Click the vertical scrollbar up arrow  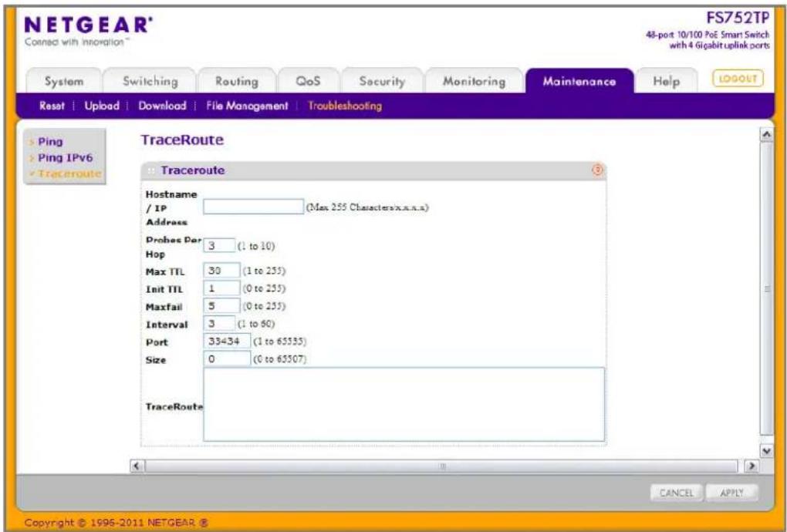point(766,134)
